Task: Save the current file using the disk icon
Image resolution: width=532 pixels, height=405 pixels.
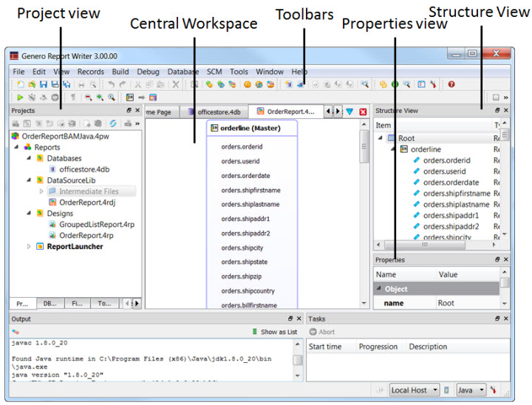Action: click(x=44, y=84)
